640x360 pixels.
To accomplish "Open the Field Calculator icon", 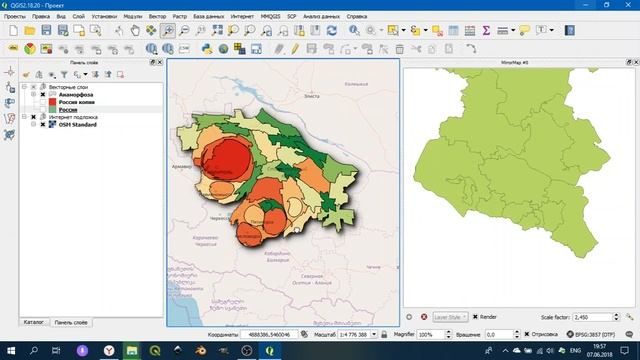I will pyautogui.click(x=470, y=31).
